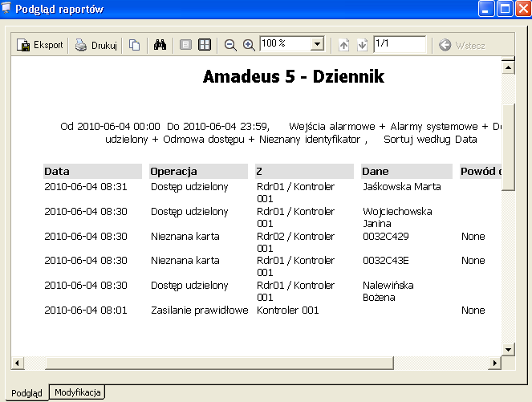Open search with the binoculars icon

pos(160,45)
